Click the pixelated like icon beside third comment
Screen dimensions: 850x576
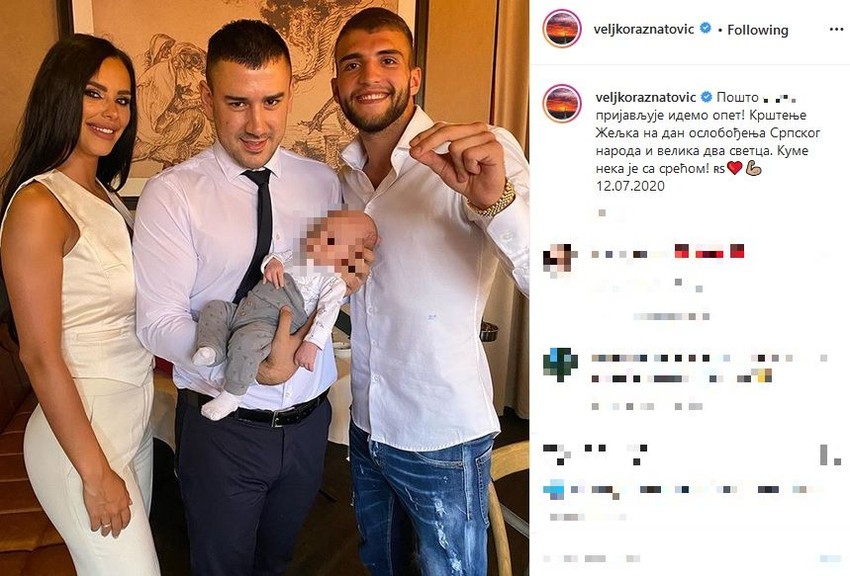825,455
